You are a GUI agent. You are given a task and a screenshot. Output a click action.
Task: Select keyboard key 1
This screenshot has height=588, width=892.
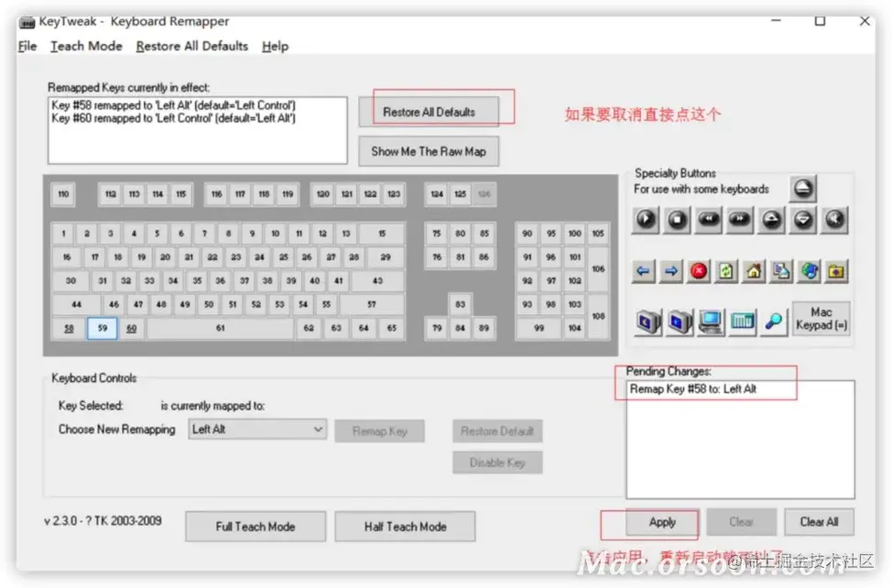click(x=64, y=234)
